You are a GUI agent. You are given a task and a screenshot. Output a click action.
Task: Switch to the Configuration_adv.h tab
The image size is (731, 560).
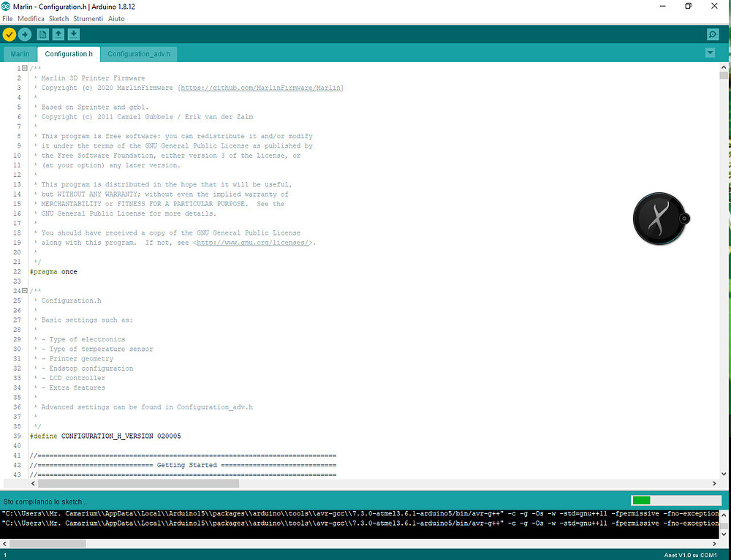[139, 53]
